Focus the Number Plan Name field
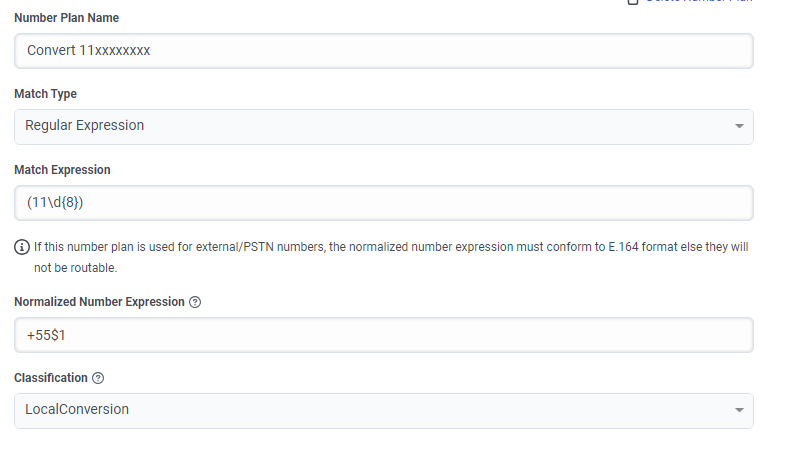 point(383,51)
